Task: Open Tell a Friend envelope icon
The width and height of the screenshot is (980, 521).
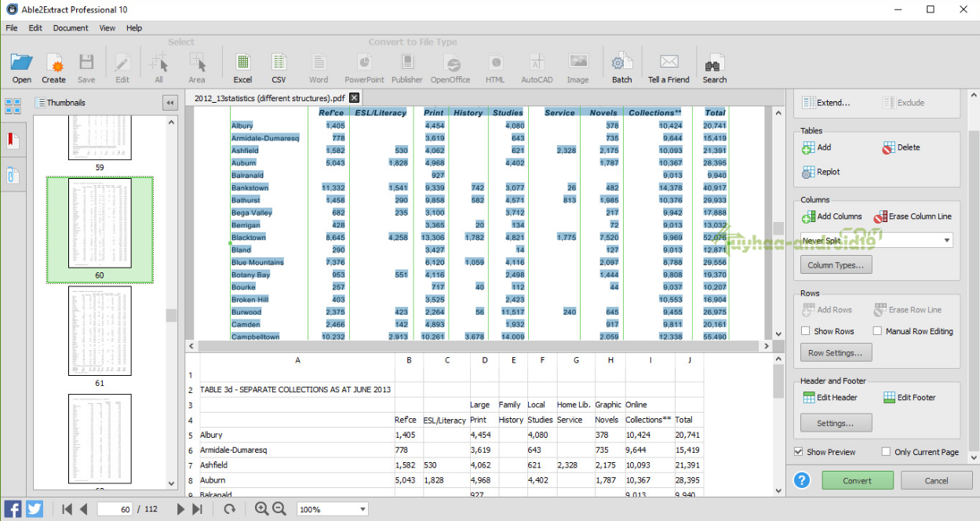Action: 669,62
